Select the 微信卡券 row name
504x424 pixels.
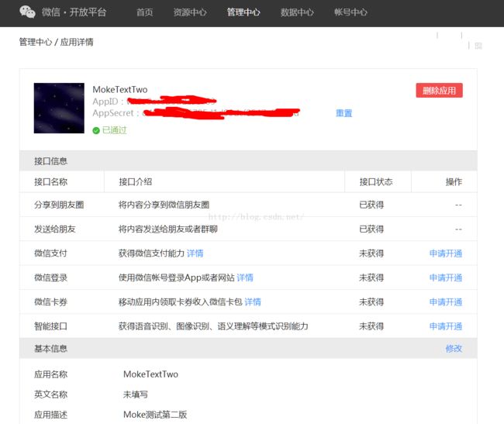point(50,302)
